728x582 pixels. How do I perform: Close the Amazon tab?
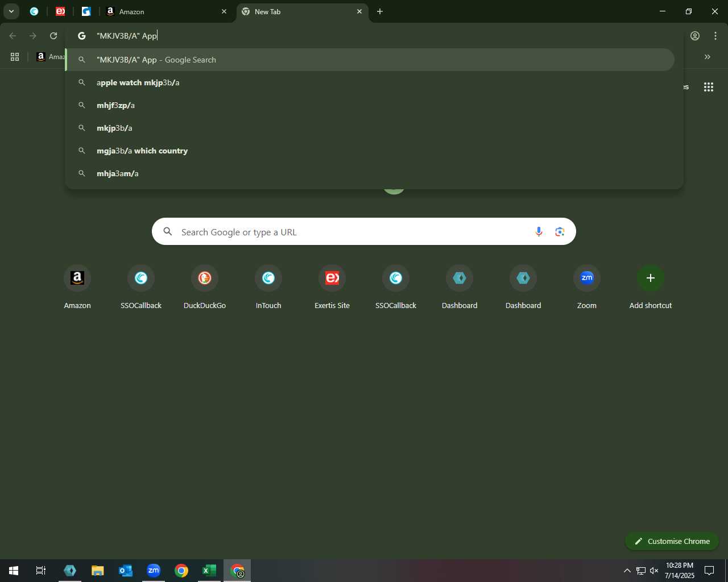point(224,11)
